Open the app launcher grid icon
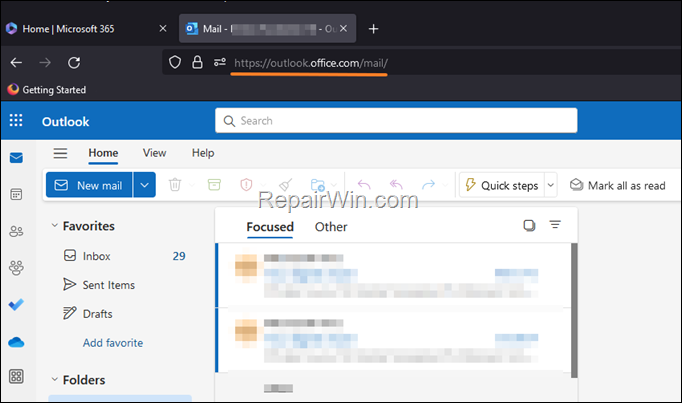This screenshot has height=403, width=682. 16,120
